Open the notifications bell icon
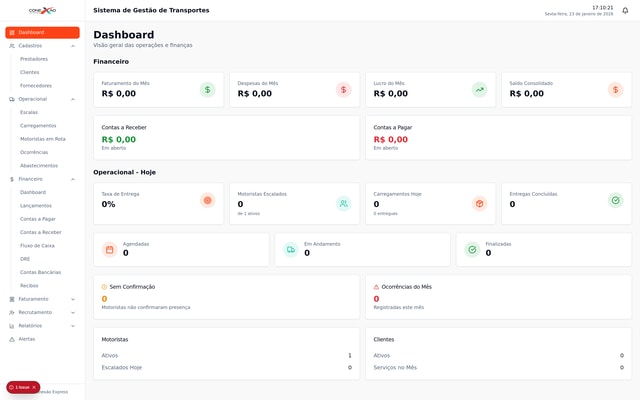The image size is (640, 400). pos(625,10)
